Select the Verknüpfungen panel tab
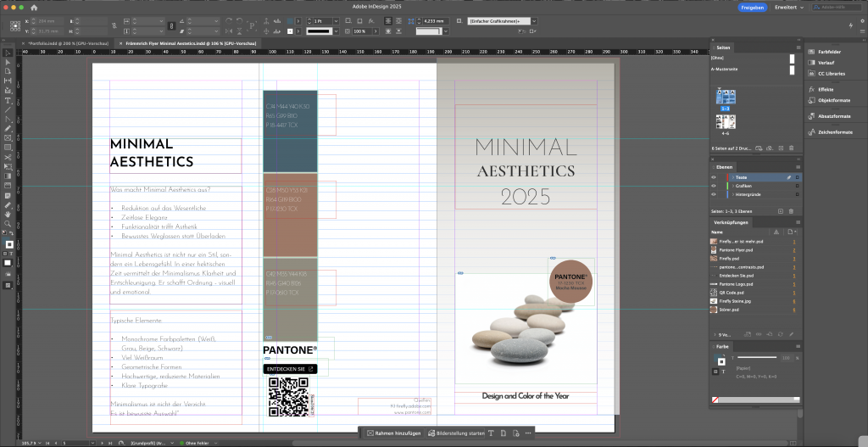The image size is (868, 447). click(730, 222)
